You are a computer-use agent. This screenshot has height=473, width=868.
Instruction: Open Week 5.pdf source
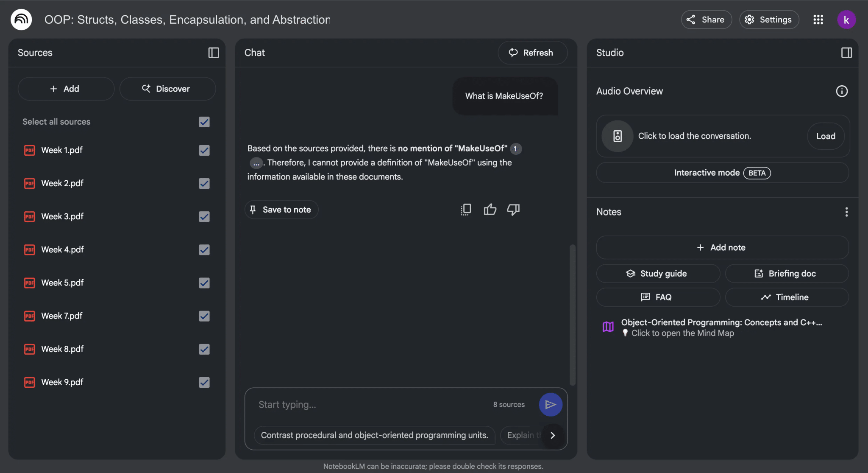tap(62, 283)
